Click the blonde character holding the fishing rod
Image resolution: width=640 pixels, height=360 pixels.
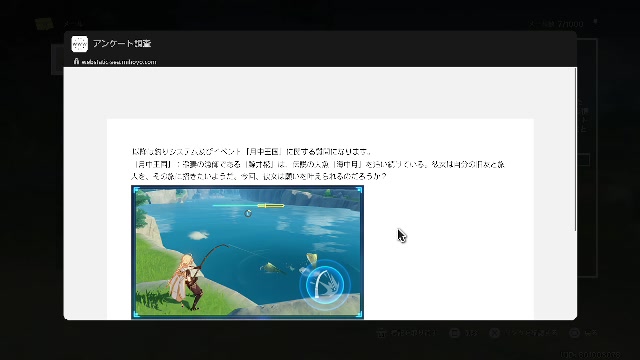(187, 282)
